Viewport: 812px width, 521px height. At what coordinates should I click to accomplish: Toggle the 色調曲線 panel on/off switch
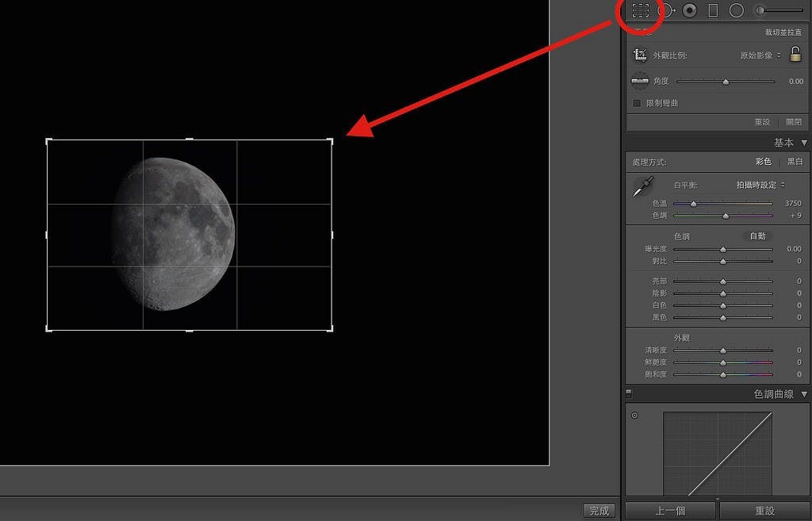[x=629, y=393]
